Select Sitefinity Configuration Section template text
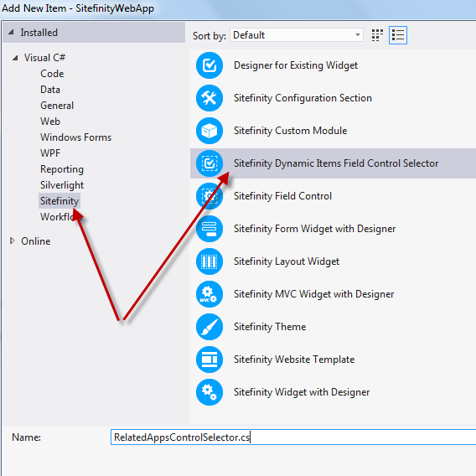Image resolution: width=476 pixels, height=476 pixels. point(303,98)
